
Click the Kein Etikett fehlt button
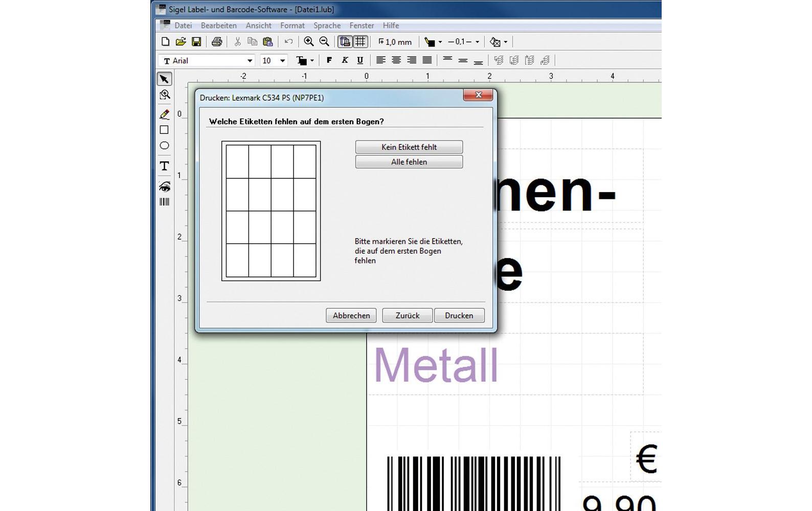point(409,147)
